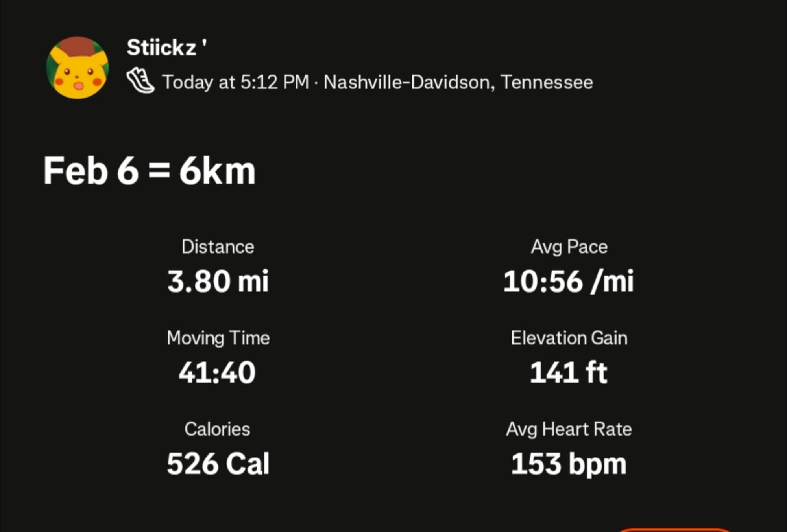Viewport: 787px width, 532px height.
Task: Select the 526 Cal calories value
Action: pyautogui.click(x=218, y=464)
